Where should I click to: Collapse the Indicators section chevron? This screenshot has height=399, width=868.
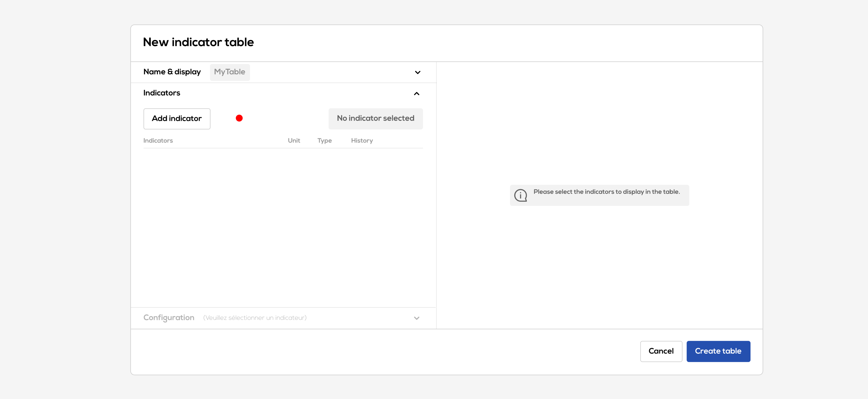click(416, 94)
